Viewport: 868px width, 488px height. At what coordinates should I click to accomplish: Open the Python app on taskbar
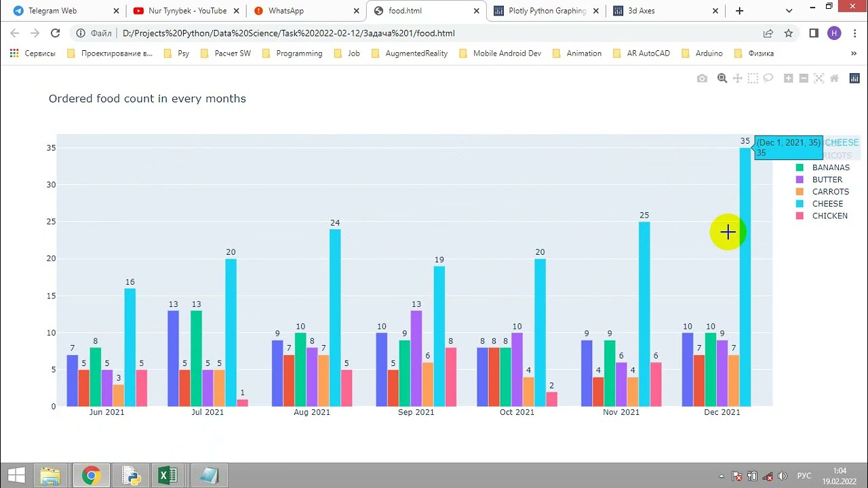point(130,475)
